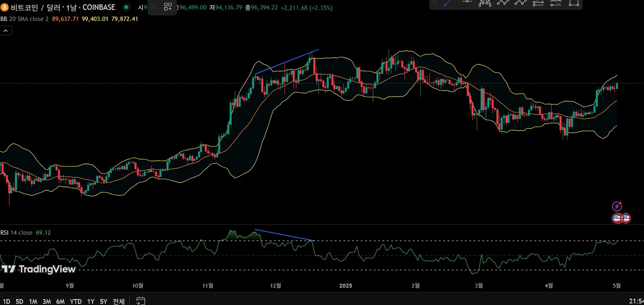Click the price change +2,211.68 (+2.35%)
The image size is (644, 305).
(x=307, y=8)
